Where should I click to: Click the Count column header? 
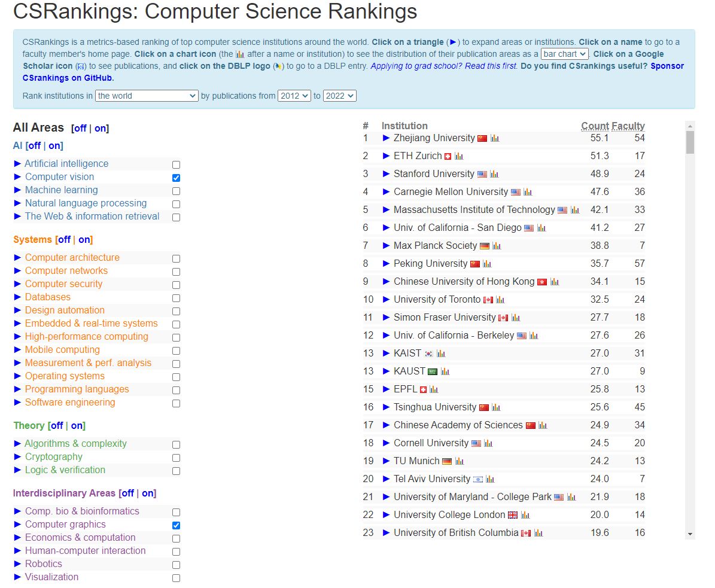pyautogui.click(x=595, y=126)
